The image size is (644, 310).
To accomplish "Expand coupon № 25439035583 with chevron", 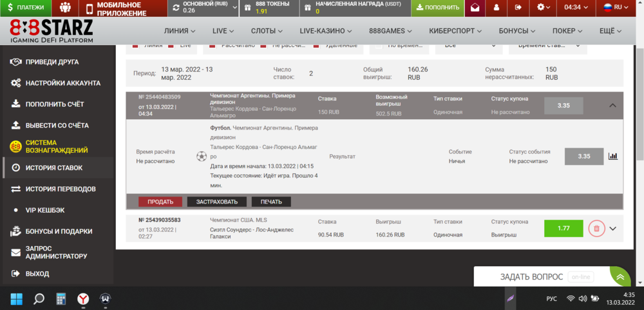I will click(613, 229).
